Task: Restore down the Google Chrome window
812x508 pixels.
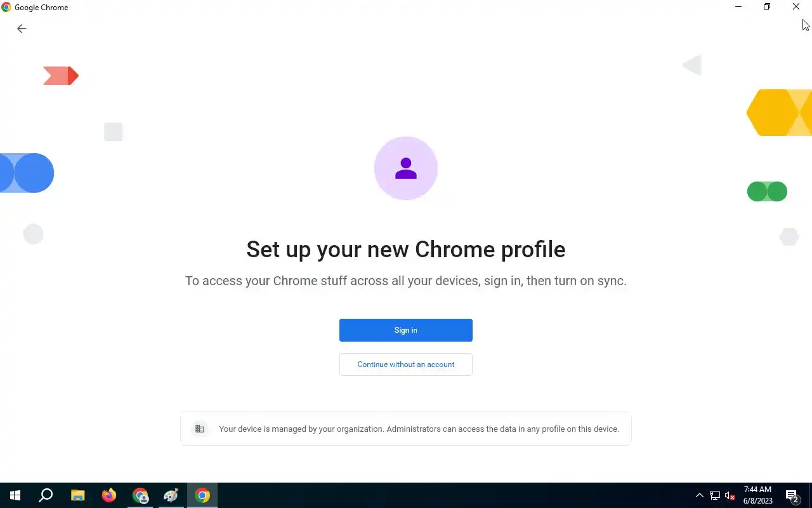Action: 767,7
